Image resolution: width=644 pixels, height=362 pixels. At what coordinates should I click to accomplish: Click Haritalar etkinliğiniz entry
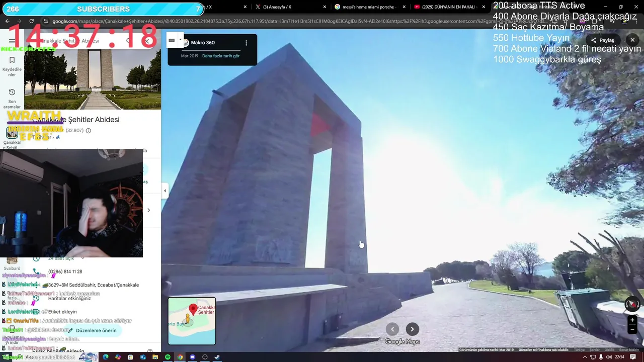click(x=69, y=298)
